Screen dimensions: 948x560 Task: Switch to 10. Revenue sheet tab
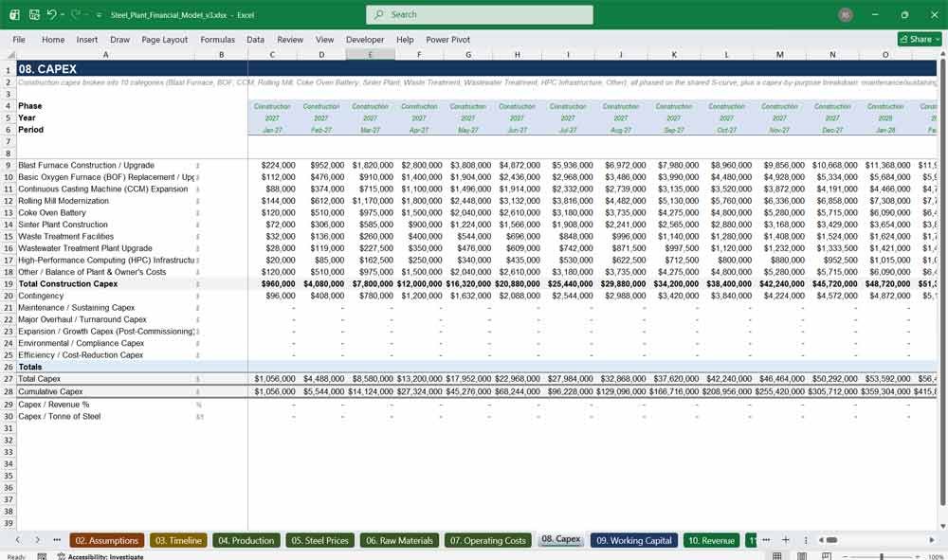(711, 541)
